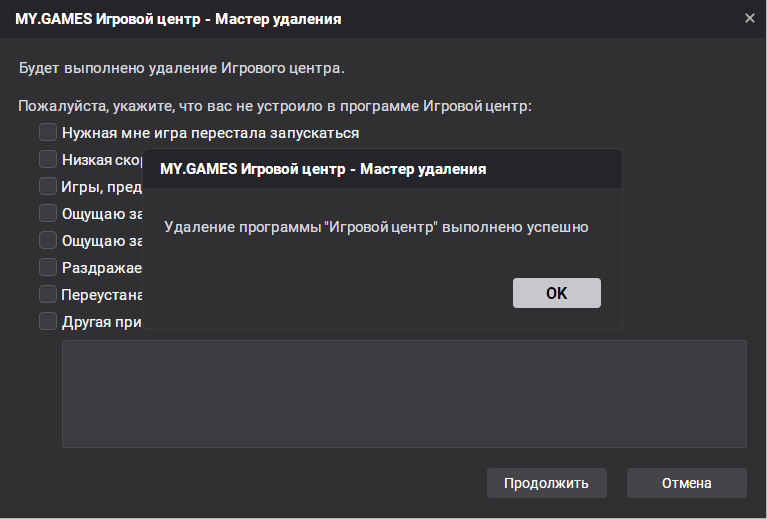Tick the 'Раздражае...' checkbox
Screen dimensions: 767x519
48,267
